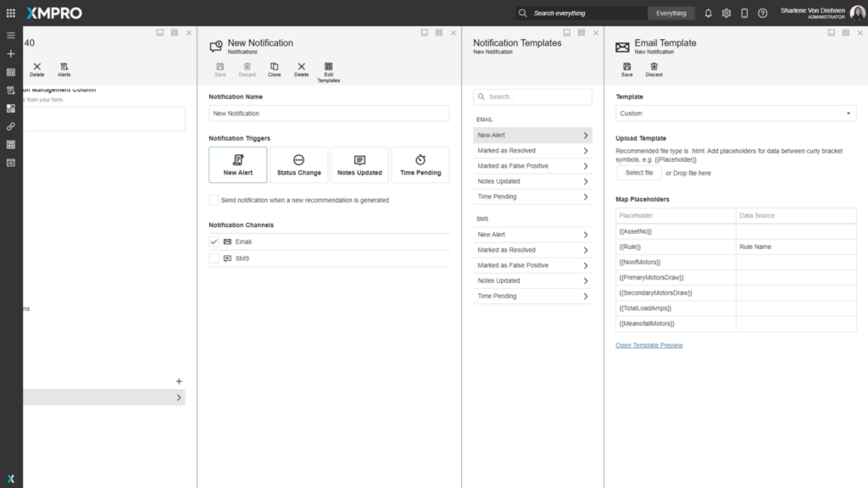
Task: Click the Clone icon in New Notification toolbar
Action: click(274, 69)
